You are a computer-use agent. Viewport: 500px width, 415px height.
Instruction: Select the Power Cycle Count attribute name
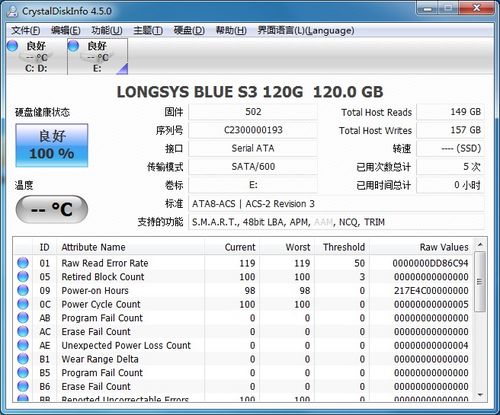click(x=101, y=304)
